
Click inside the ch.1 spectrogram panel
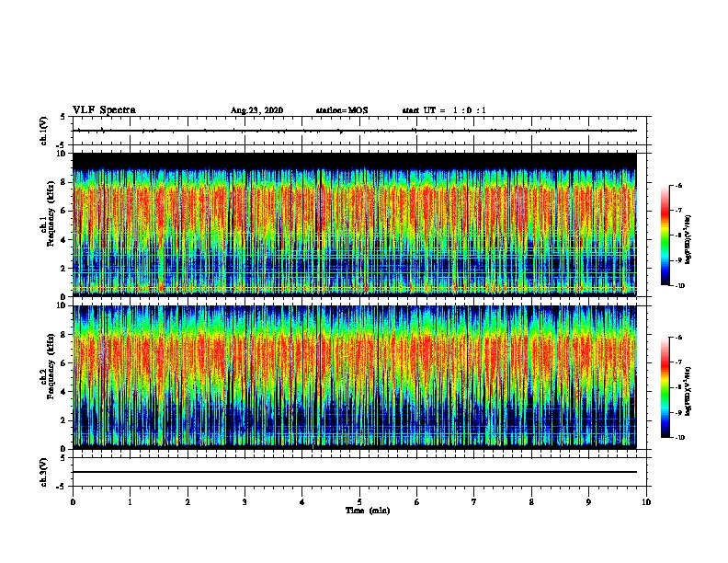point(355,224)
